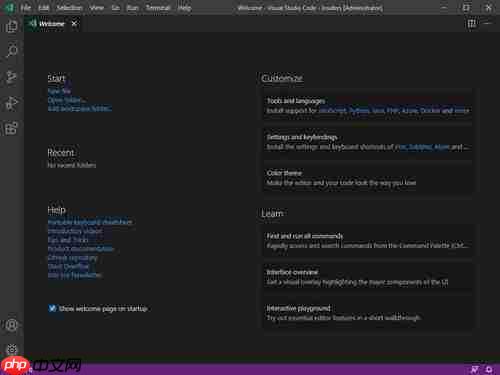The image size is (500, 375).
Task: Open the Source Control view
Action: click(12, 77)
